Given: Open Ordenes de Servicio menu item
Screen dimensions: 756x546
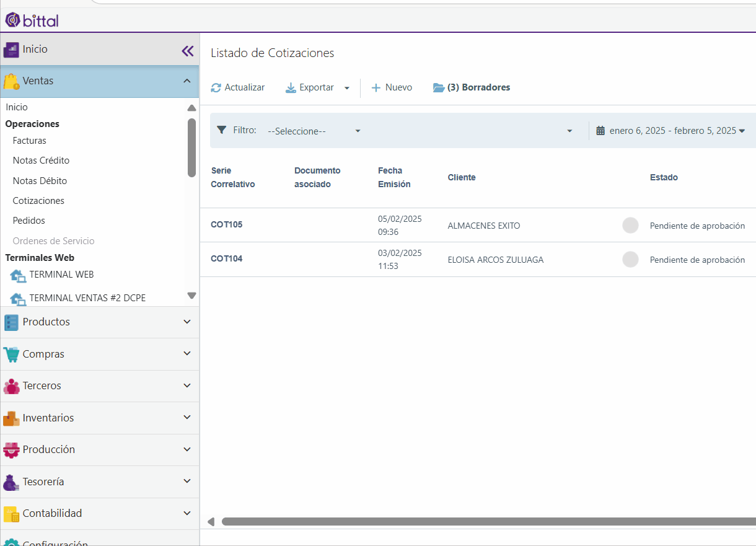Looking at the screenshot, I should pyautogui.click(x=53, y=241).
